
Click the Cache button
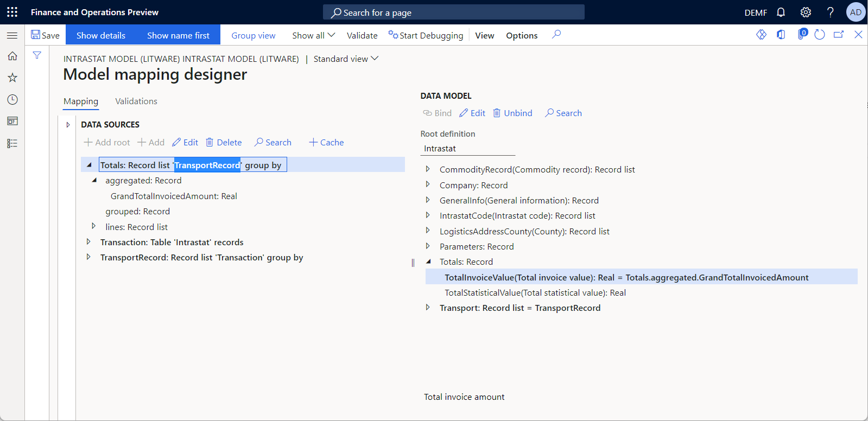tap(326, 142)
